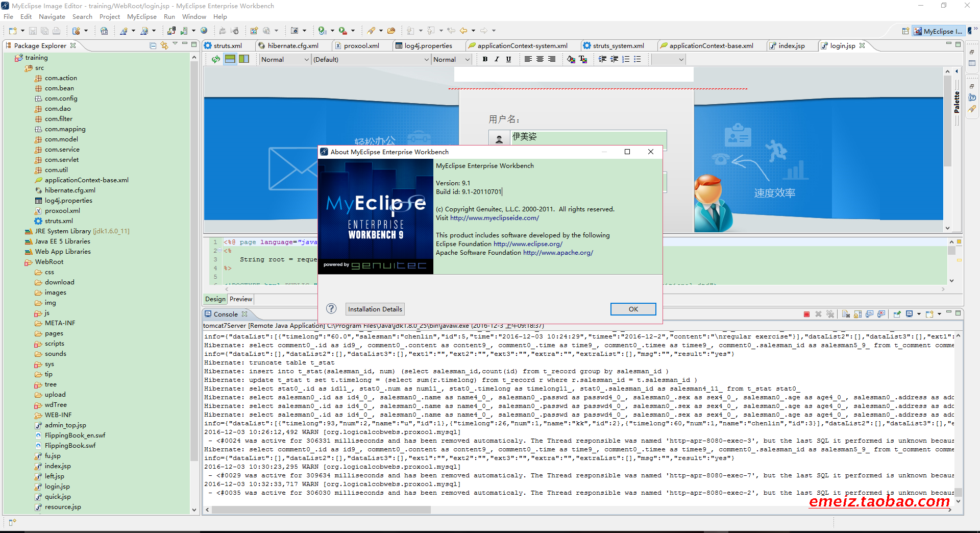The height and width of the screenshot is (533, 980).
Task: Click the Pin Console icon
Action: (897, 314)
